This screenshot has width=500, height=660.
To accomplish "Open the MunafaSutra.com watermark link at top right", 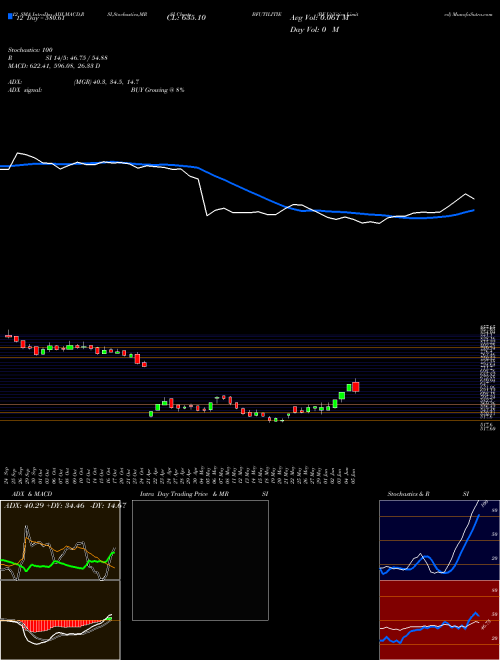I will 468,14.
